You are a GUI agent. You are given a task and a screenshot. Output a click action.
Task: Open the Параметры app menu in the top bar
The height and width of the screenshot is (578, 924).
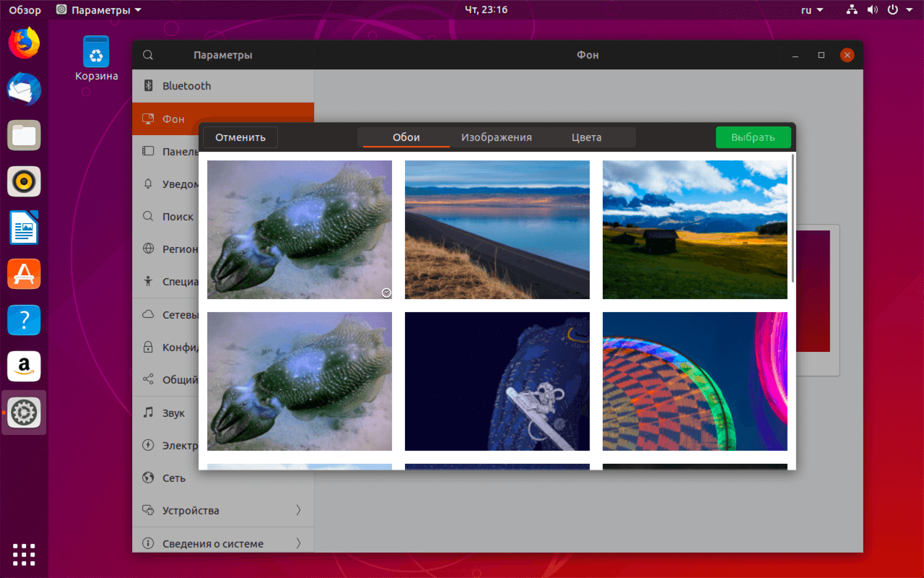coord(98,10)
